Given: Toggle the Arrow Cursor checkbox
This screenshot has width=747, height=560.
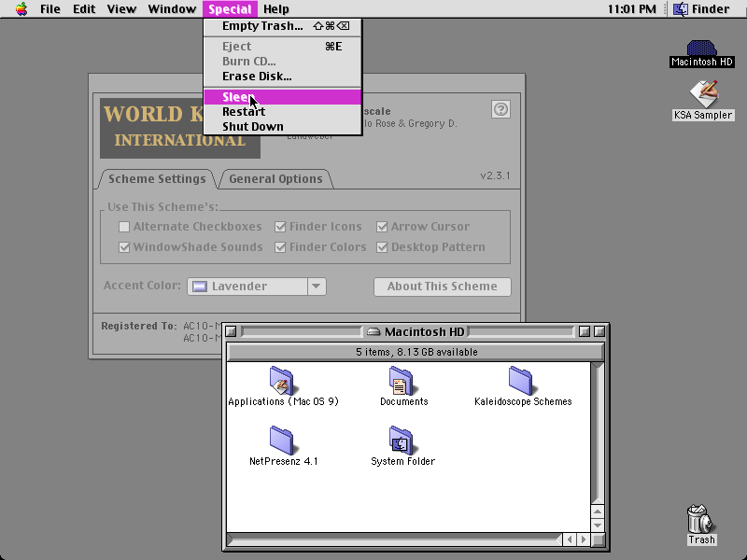Looking at the screenshot, I should pyautogui.click(x=382, y=227).
